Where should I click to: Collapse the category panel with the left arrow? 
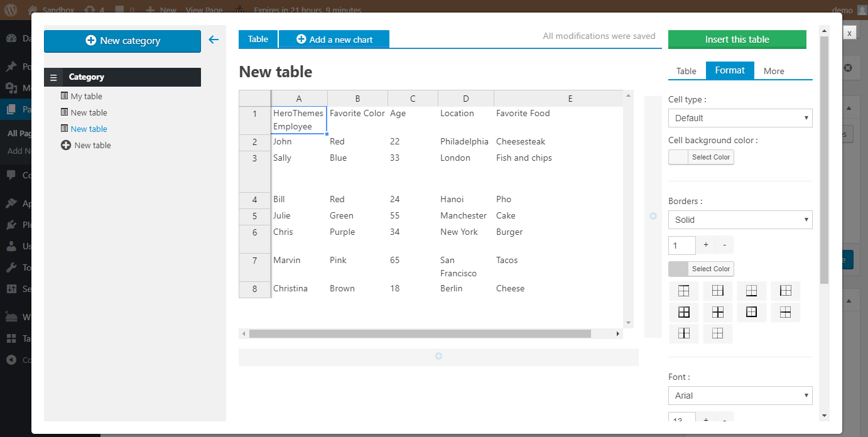click(x=214, y=40)
